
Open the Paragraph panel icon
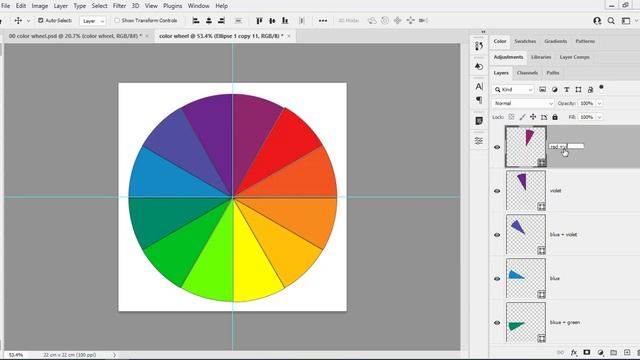[479, 100]
